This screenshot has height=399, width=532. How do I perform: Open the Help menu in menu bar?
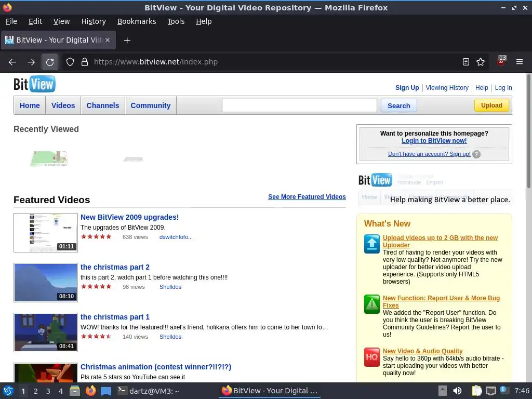coord(204,21)
